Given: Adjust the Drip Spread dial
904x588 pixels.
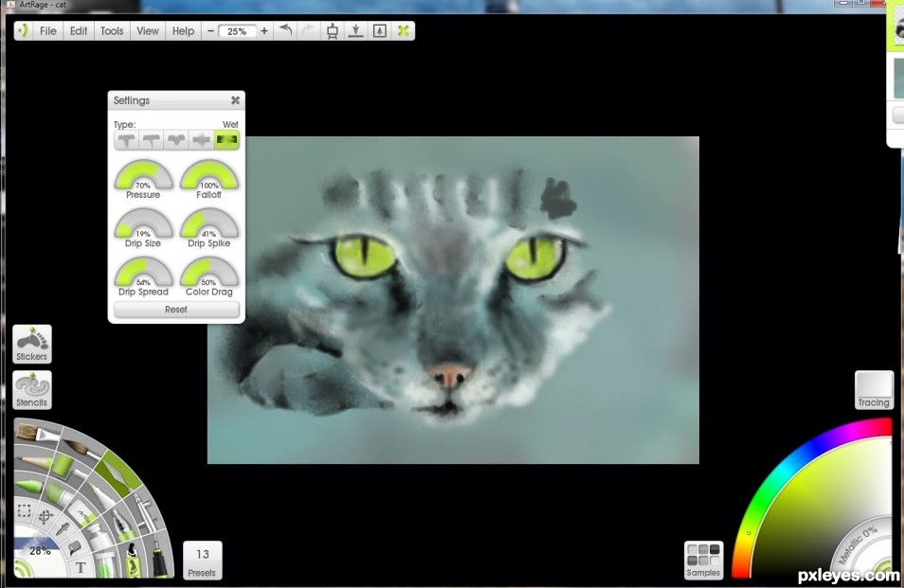Looking at the screenshot, I should click(x=143, y=272).
